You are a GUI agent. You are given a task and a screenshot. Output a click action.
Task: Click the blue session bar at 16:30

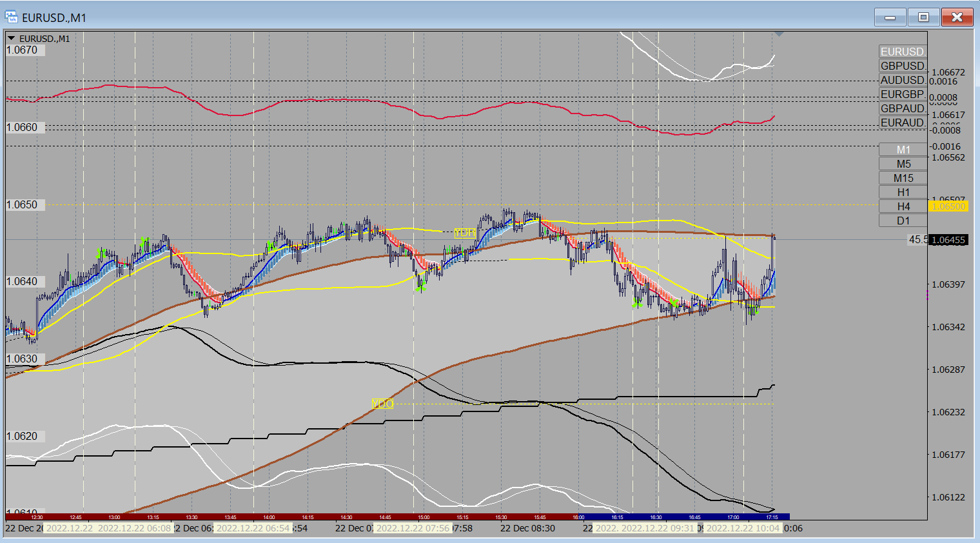pyautogui.click(x=656, y=517)
